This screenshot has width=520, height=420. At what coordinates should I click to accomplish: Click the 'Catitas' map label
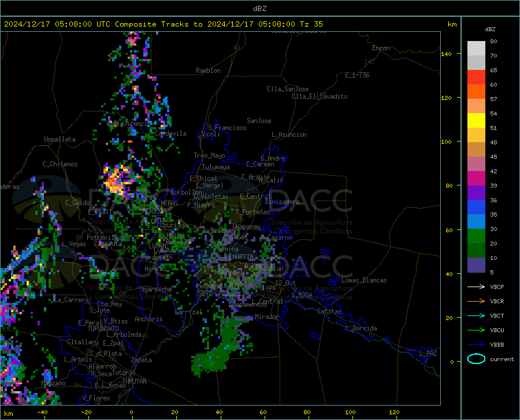tap(329, 311)
